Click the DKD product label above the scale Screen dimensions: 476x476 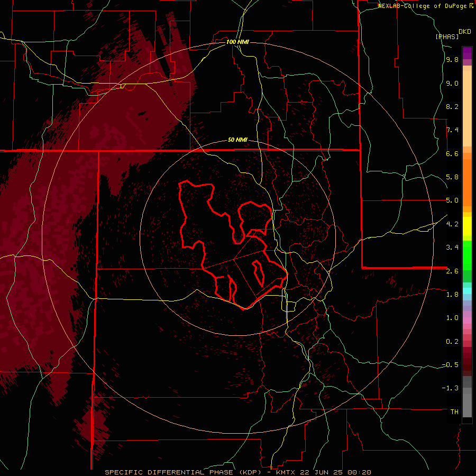click(465, 32)
